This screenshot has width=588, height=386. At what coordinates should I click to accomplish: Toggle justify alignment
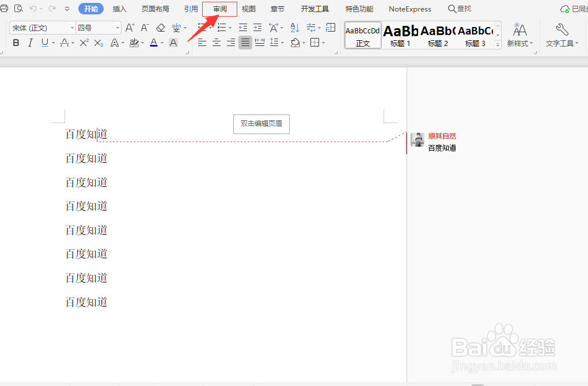[x=245, y=43]
